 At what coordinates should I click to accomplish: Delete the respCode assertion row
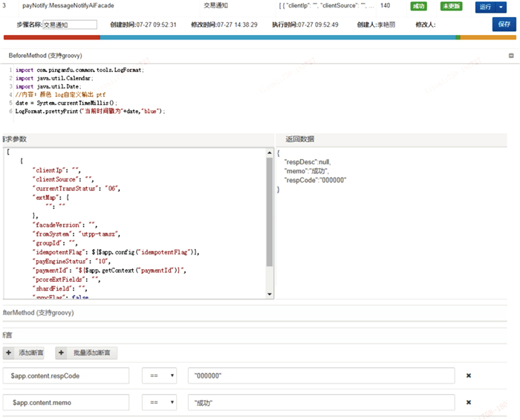tap(469, 376)
